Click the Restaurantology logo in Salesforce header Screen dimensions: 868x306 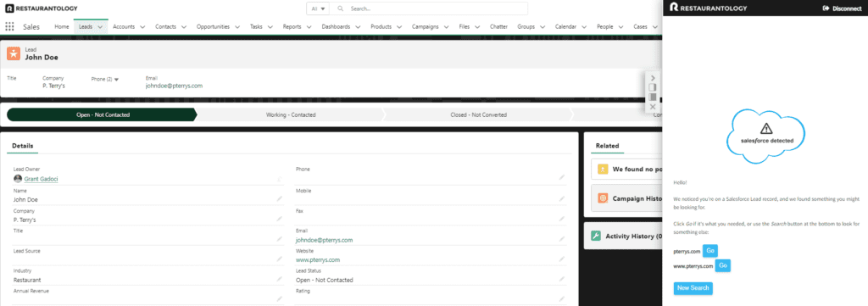[x=41, y=8]
